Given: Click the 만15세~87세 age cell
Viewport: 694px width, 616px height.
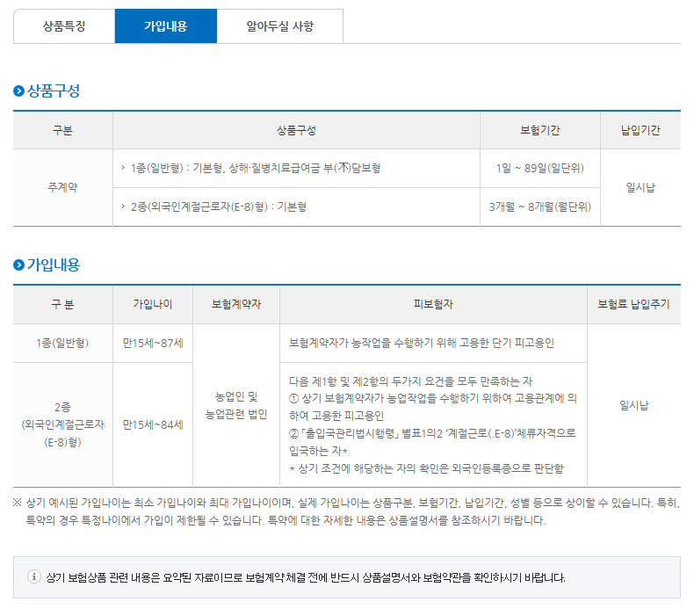Looking at the screenshot, I should click(x=153, y=344).
